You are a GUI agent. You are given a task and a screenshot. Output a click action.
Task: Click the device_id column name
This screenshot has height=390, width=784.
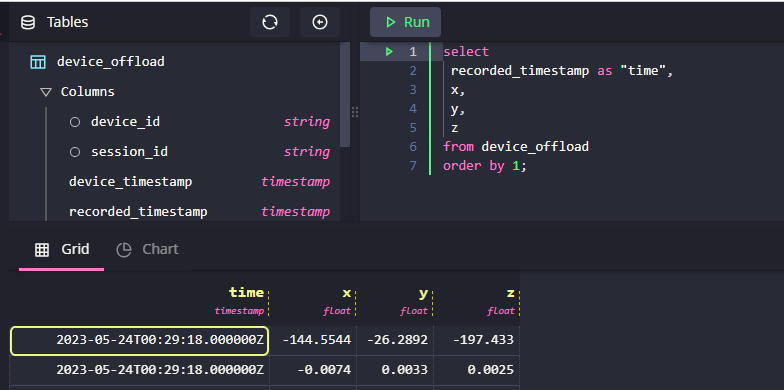(126, 122)
